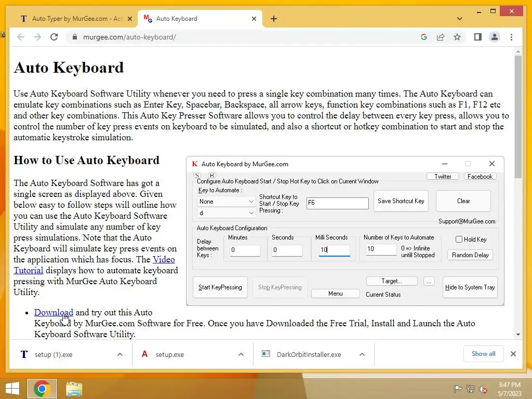Go back to the previous page
The width and height of the screenshot is (532, 399).
[21, 37]
